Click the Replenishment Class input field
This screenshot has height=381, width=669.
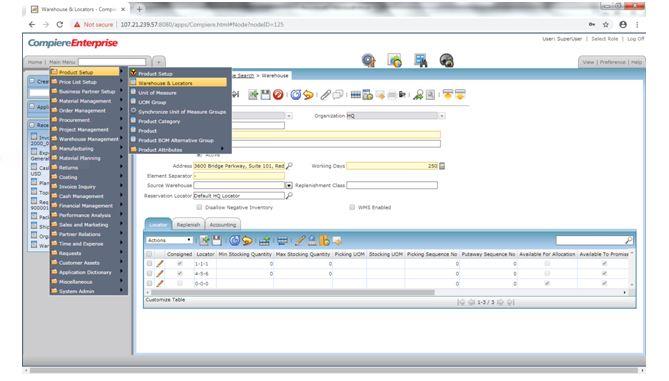click(392, 185)
